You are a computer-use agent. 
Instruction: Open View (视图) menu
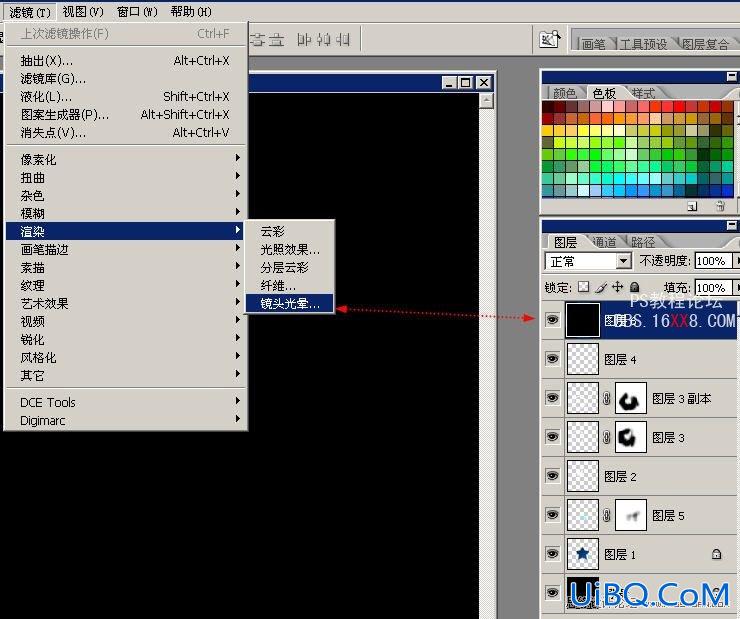(x=83, y=11)
